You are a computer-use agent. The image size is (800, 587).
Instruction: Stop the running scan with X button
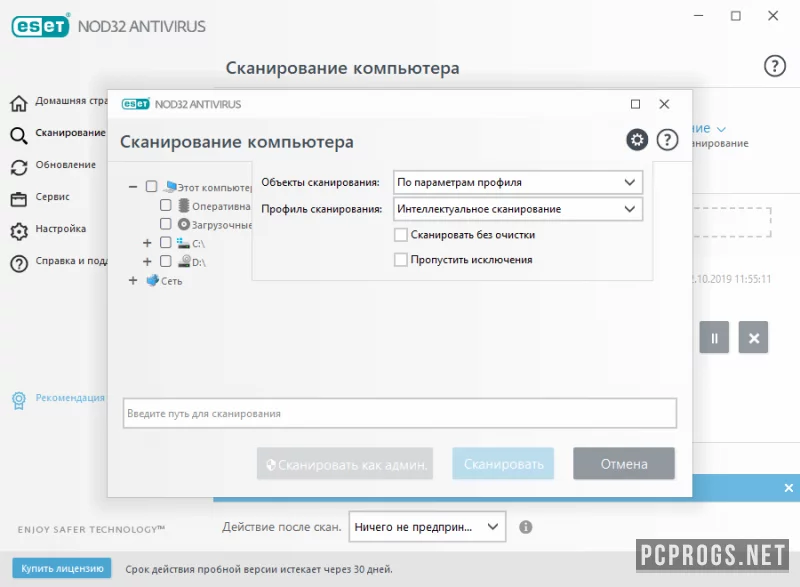click(x=753, y=337)
